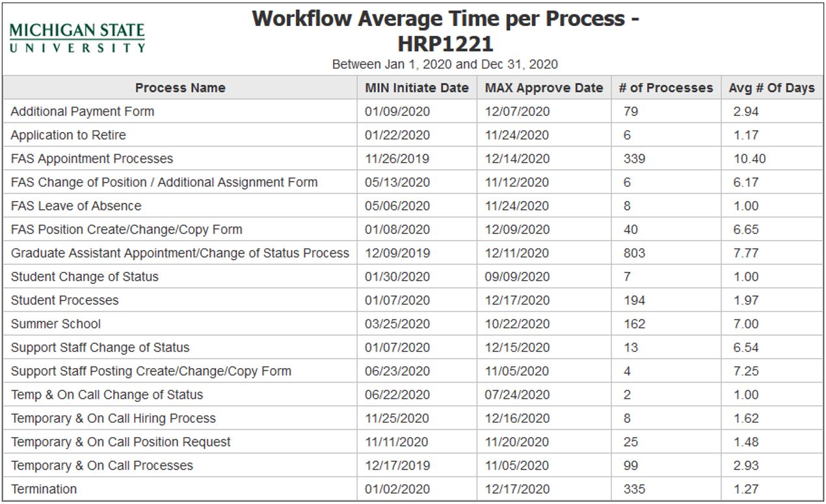Click the # of Processes column header

665,88
